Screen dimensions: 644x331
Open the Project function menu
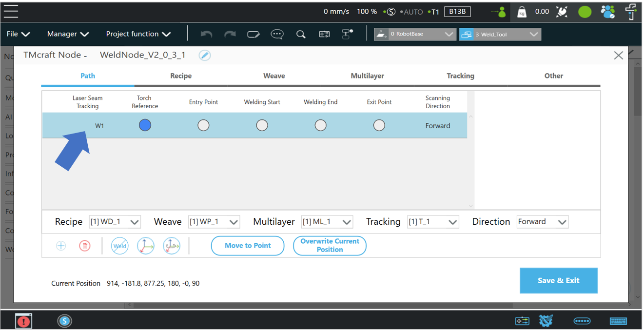coord(138,34)
